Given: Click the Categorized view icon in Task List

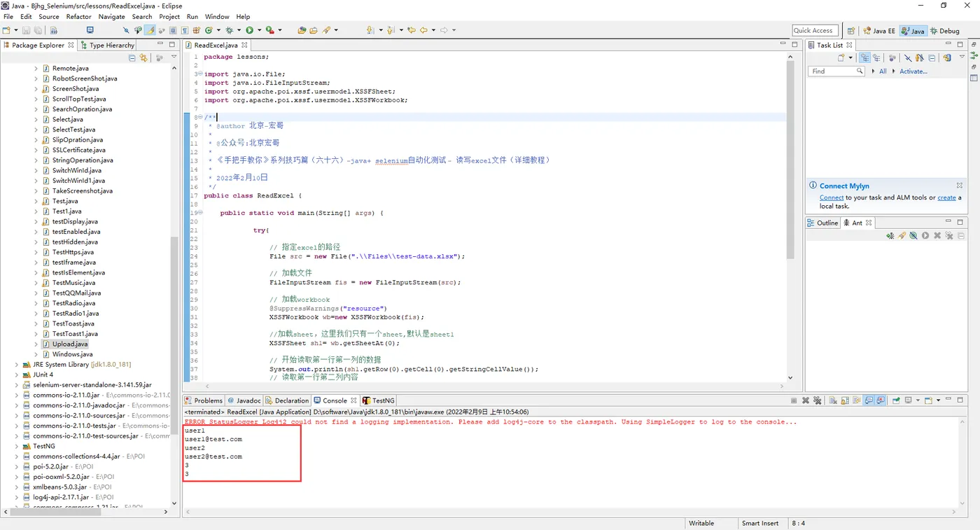Looking at the screenshot, I should click(866, 58).
